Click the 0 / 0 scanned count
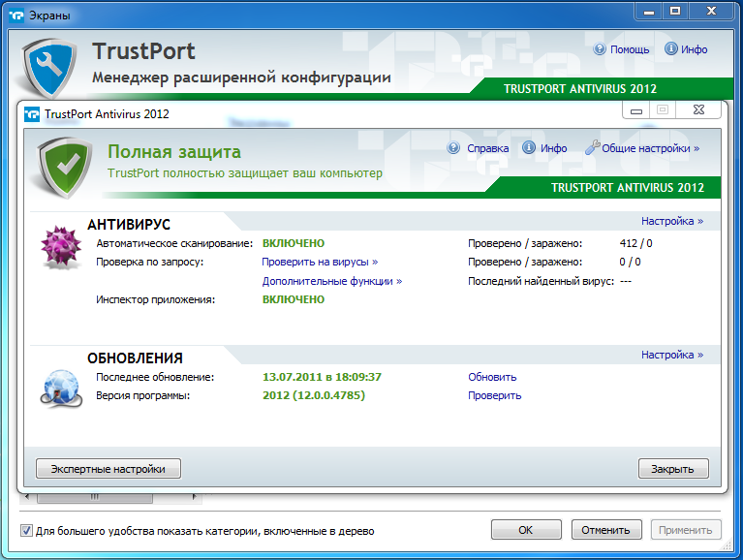The image size is (743, 560). (631, 262)
